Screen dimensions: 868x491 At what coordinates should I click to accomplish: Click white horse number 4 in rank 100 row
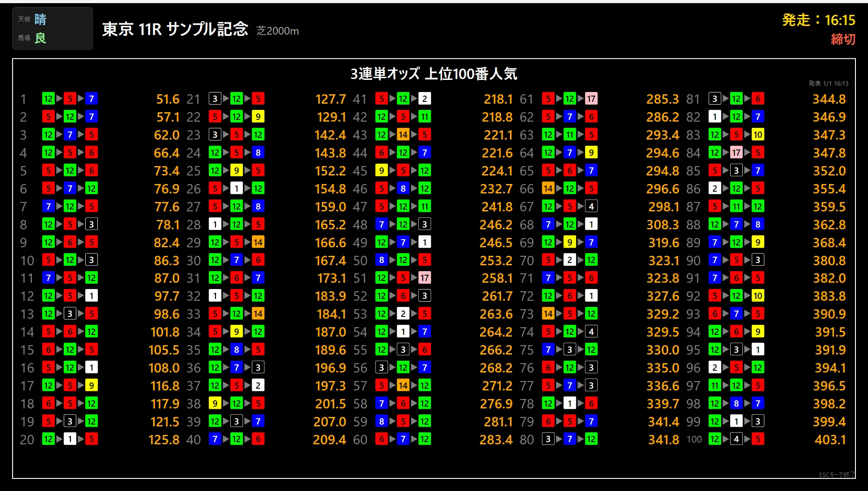point(736,439)
